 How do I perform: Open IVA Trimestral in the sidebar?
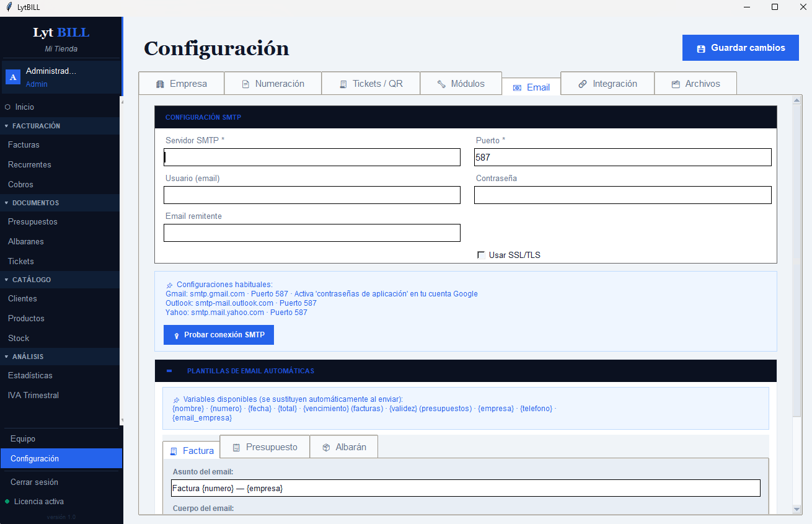click(x=60, y=395)
